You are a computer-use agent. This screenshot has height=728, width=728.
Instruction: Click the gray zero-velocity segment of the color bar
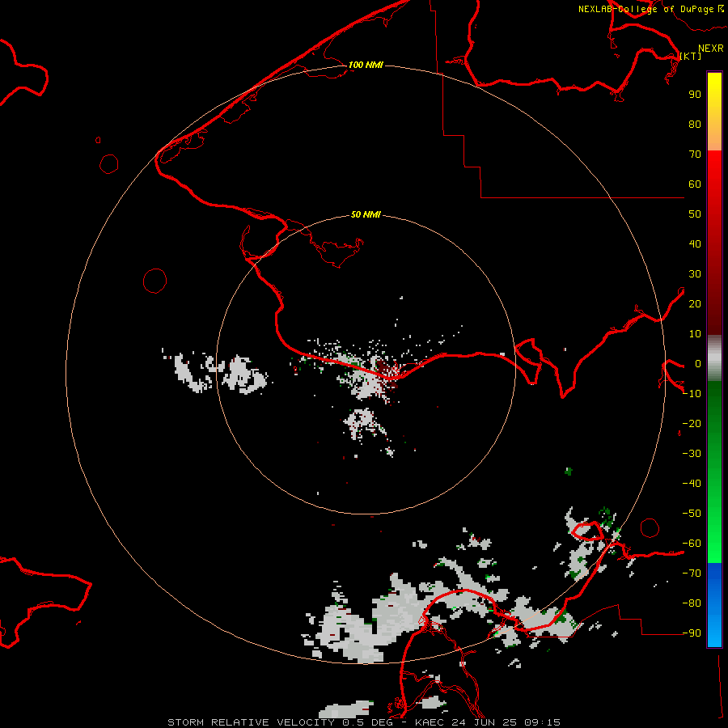[x=714, y=358]
